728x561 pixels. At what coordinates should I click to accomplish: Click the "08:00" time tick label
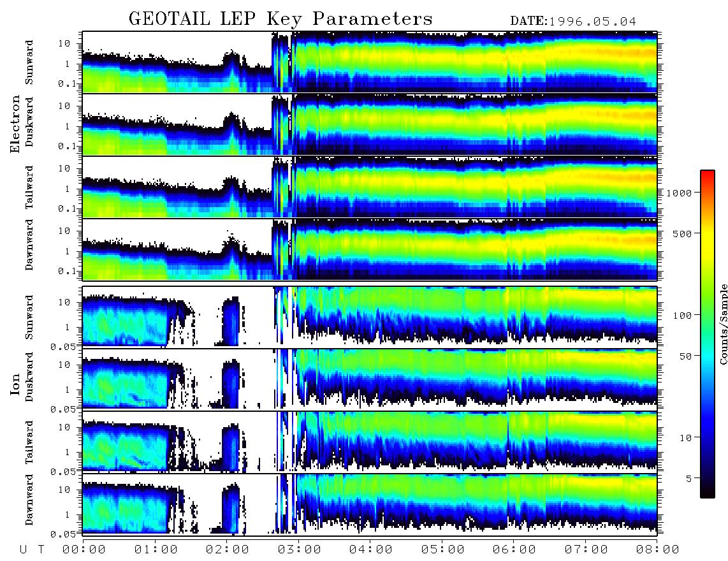(x=657, y=550)
